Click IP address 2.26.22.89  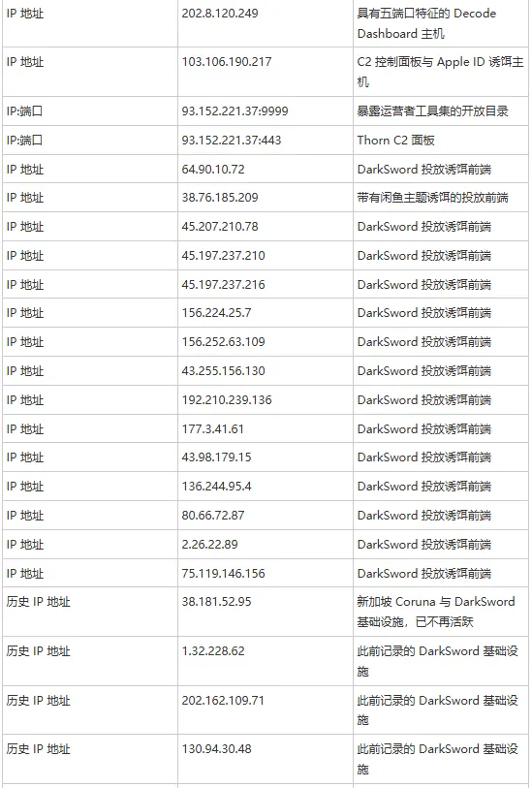coord(210,545)
